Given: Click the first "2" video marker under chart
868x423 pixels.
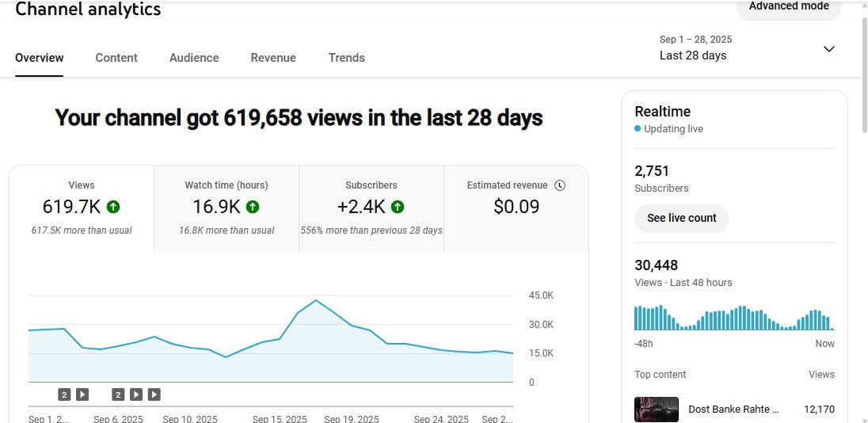Looking at the screenshot, I should pyautogui.click(x=64, y=394).
